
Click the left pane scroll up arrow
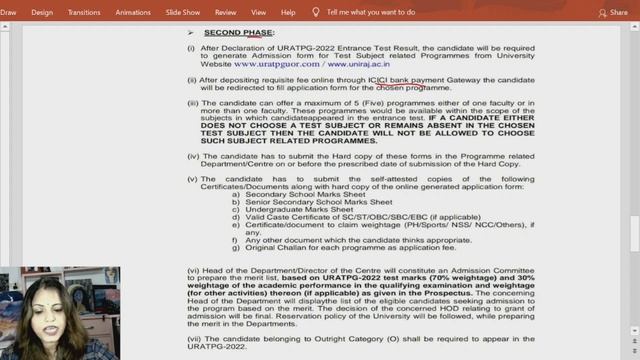[x=4, y=27]
